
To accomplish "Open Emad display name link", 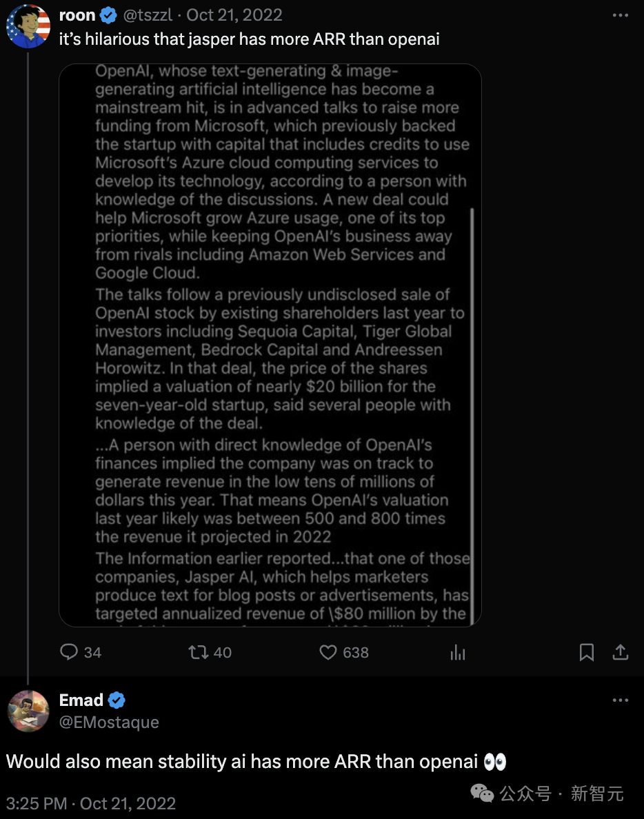I will click(81, 700).
